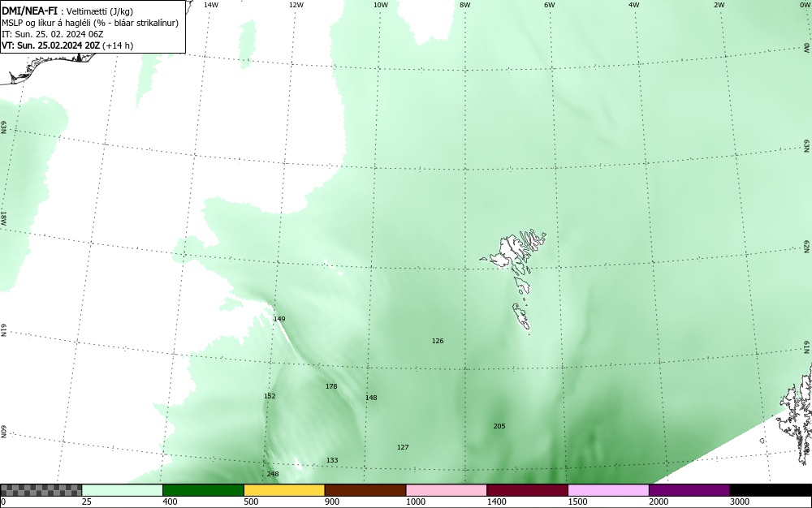
Task: Click the map value 248
Action: pos(273,475)
